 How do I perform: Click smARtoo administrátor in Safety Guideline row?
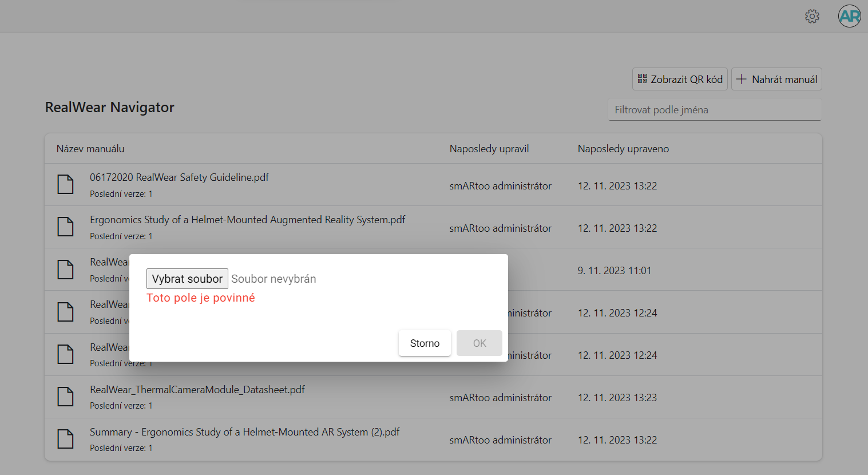(x=501, y=186)
